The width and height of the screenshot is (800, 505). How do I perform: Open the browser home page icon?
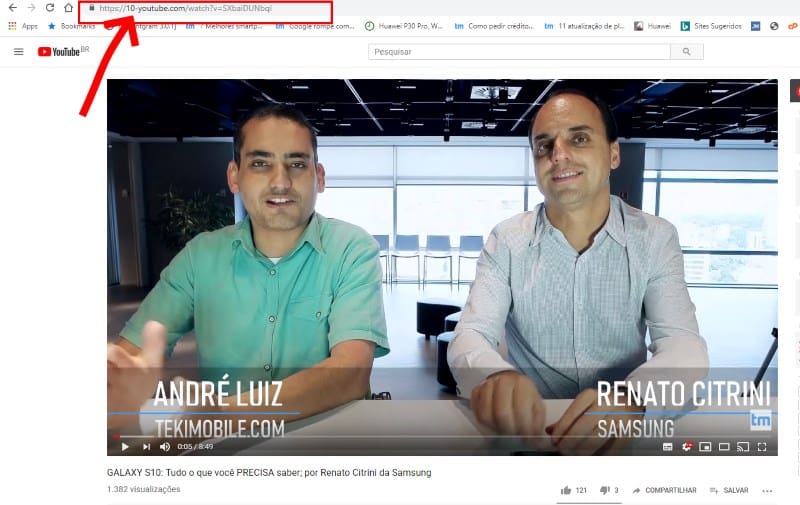coord(68,8)
